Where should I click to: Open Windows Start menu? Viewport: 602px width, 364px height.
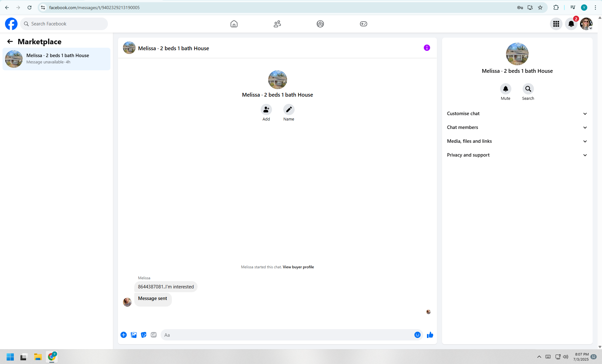click(x=10, y=357)
